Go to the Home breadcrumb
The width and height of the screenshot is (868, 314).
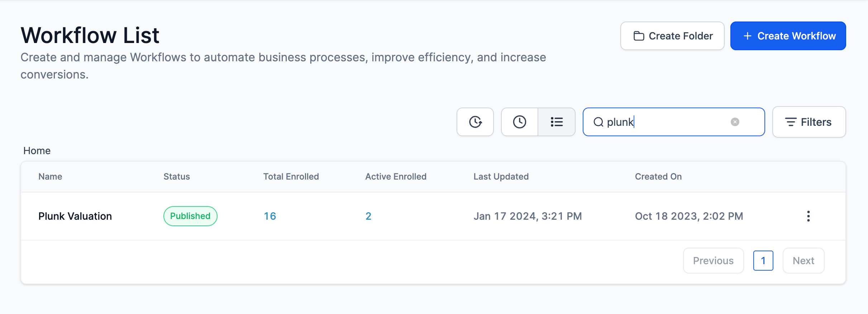(x=37, y=151)
